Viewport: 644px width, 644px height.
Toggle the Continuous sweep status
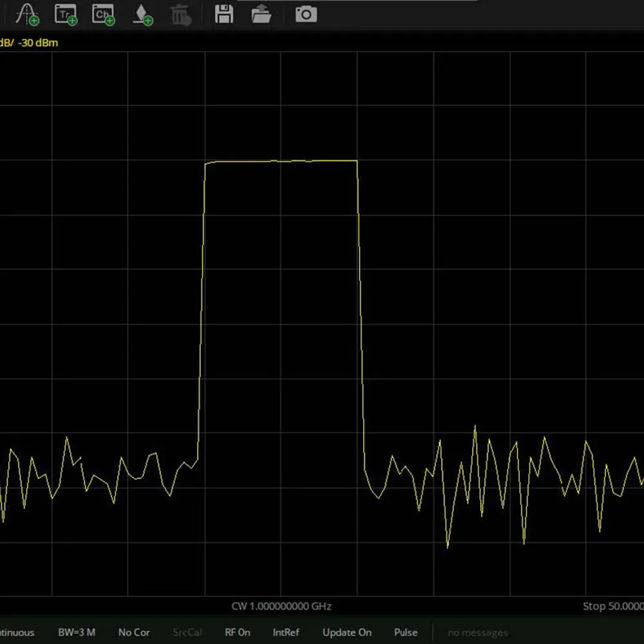coord(17,632)
